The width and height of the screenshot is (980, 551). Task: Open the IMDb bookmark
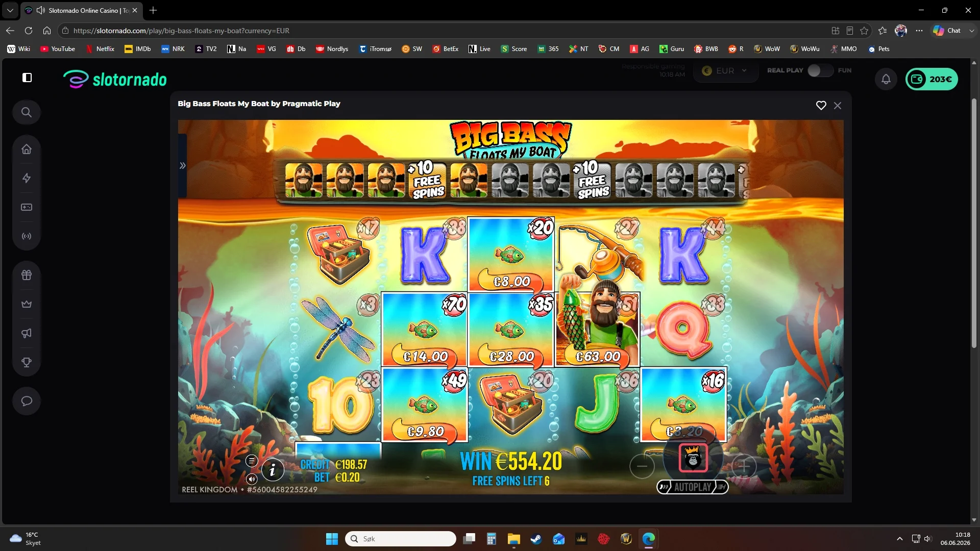pyautogui.click(x=138, y=49)
